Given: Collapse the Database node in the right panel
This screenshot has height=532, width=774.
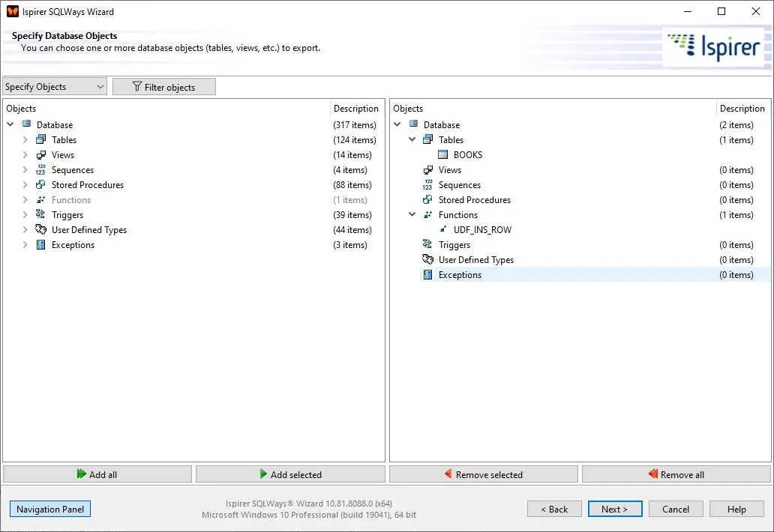Looking at the screenshot, I should click(x=397, y=124).
